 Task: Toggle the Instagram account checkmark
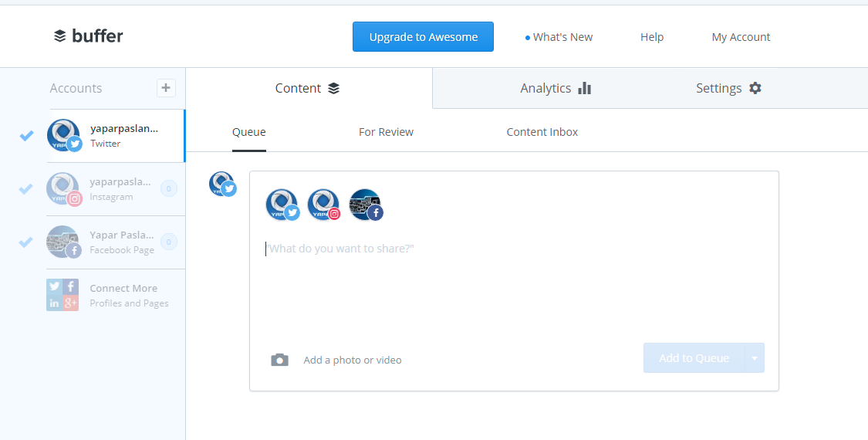click(26, 189)
